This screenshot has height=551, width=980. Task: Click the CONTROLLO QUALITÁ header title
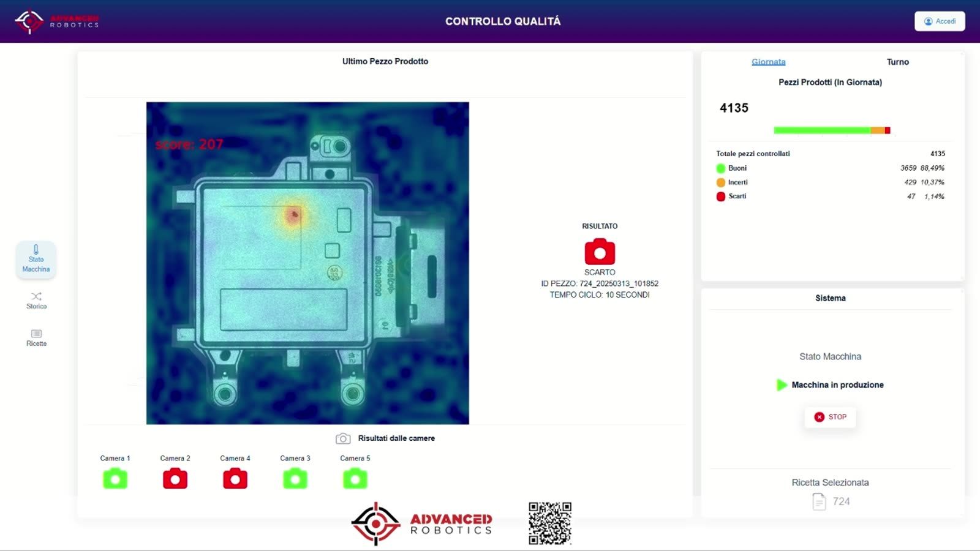(x=503, y=21)
